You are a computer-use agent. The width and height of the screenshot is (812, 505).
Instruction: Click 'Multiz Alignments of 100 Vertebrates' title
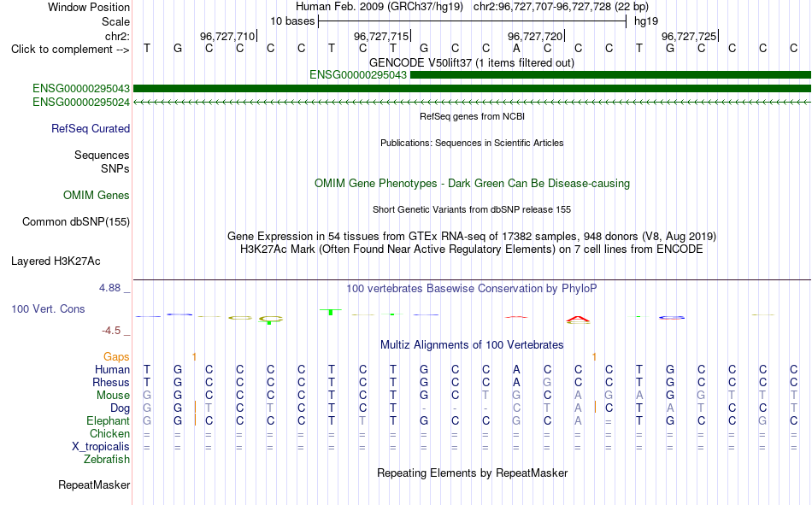472,345
